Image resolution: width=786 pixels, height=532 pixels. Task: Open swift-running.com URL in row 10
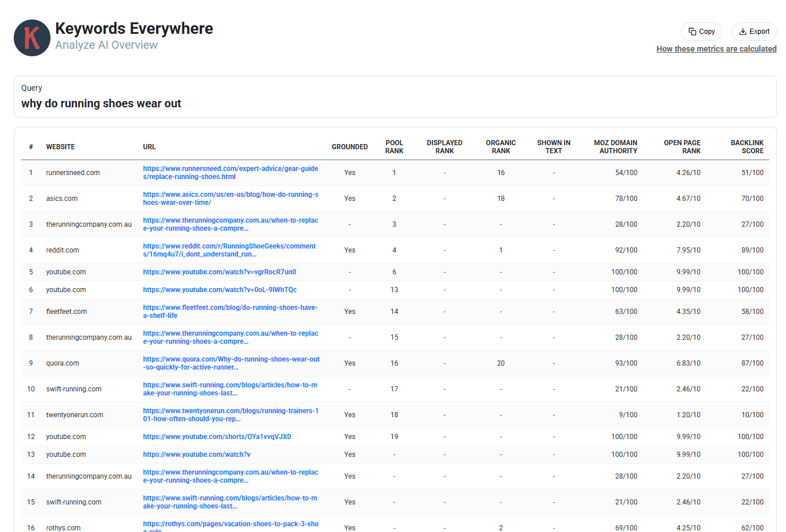pos(230,389)
